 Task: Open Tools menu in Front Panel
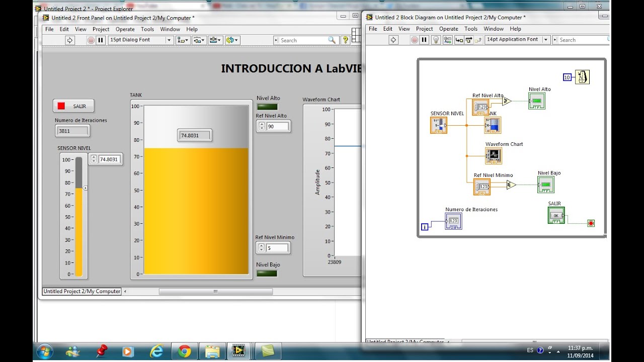point(147,29)
